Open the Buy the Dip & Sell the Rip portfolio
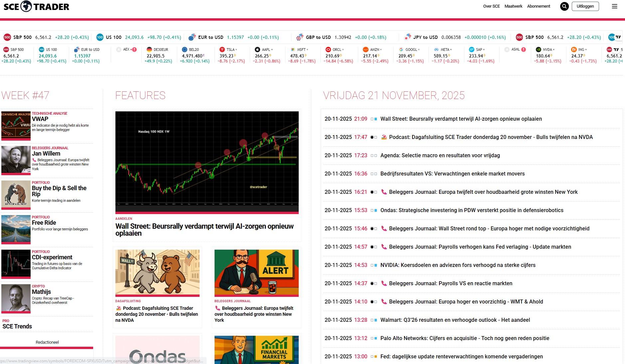Image resolution: width=625 pixels, height=364 pixels. pyautogui.click(x=47, y=195)
